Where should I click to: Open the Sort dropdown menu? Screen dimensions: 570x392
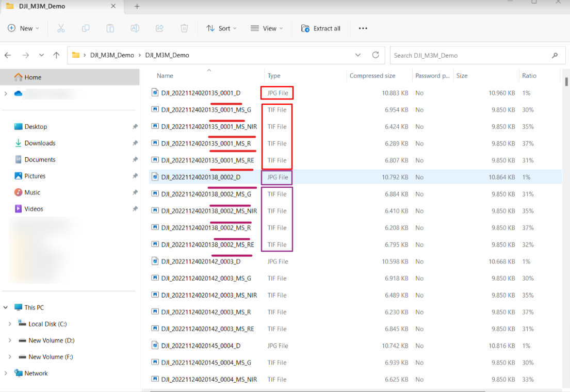point(221,28)
